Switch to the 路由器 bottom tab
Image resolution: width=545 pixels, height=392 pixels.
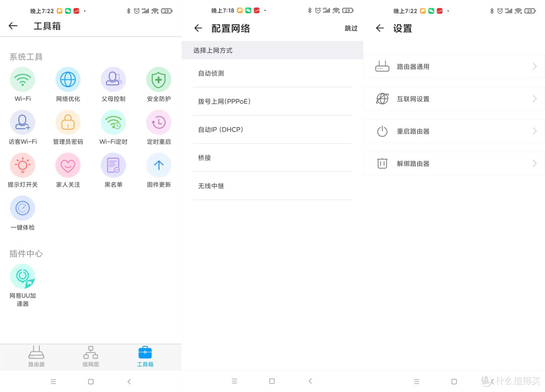36,356
